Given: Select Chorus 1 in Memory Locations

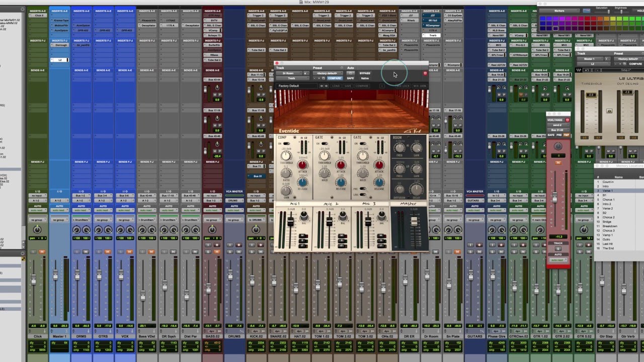Looking at the screenshot, I should click(609, 200).
